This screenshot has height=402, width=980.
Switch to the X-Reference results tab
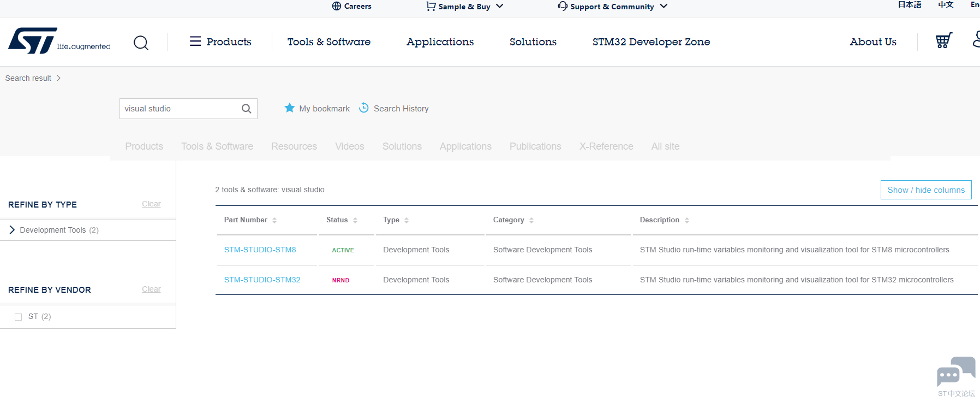tap(606, 146)
